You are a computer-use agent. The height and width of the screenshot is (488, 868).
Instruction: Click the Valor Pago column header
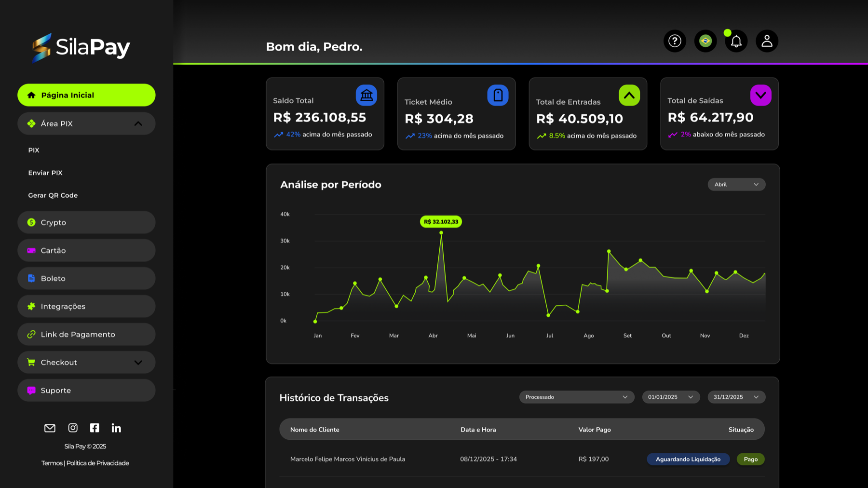click(x=595, y=430)
